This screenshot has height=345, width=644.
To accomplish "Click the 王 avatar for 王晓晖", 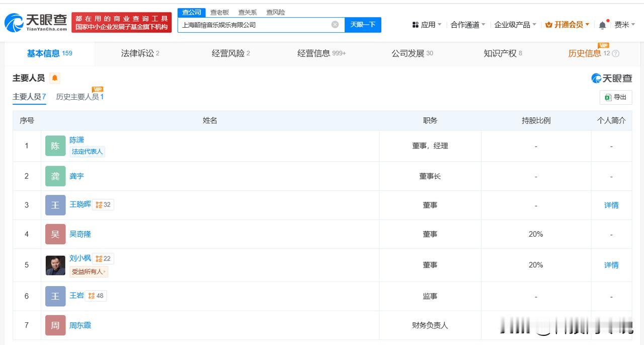I will pyautogui.click(x=55, y=205).
